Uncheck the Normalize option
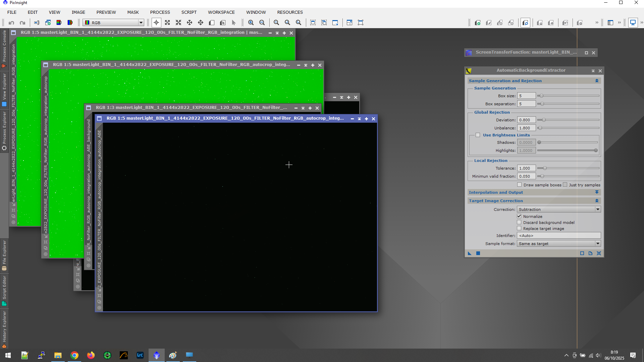This screenshot has height=362, width=644. [519, 216]
